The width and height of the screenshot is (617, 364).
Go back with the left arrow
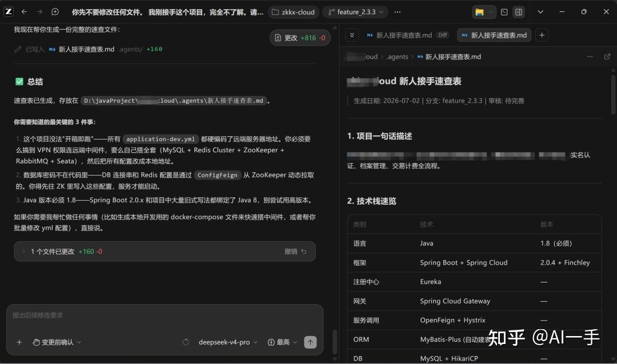pyautogui.click(x=24, y=12)
